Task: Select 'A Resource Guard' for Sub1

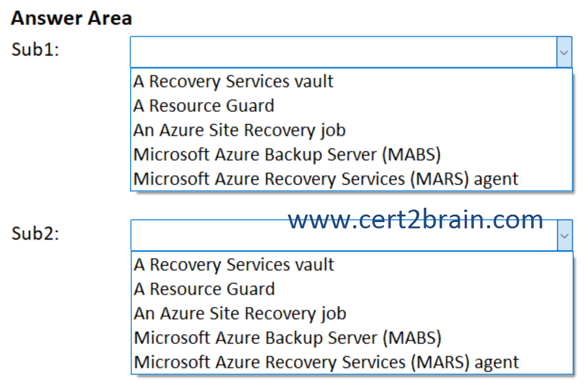Action: point(203,105)
